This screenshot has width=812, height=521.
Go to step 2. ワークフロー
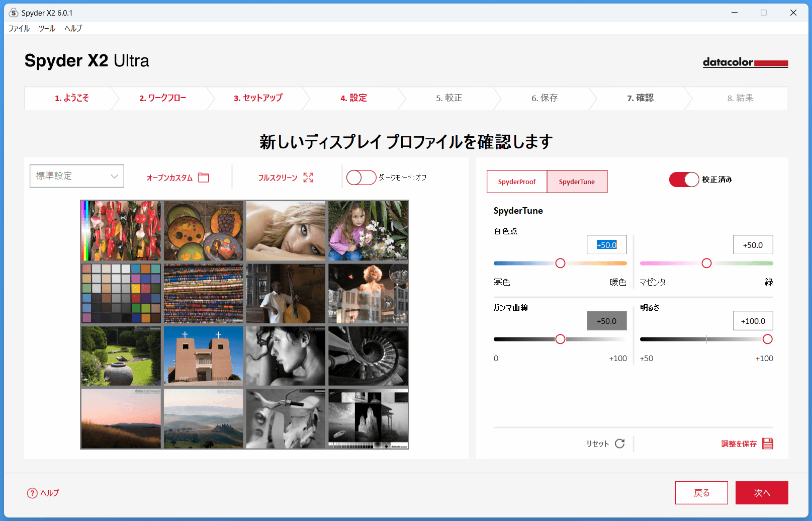(163, 98)
